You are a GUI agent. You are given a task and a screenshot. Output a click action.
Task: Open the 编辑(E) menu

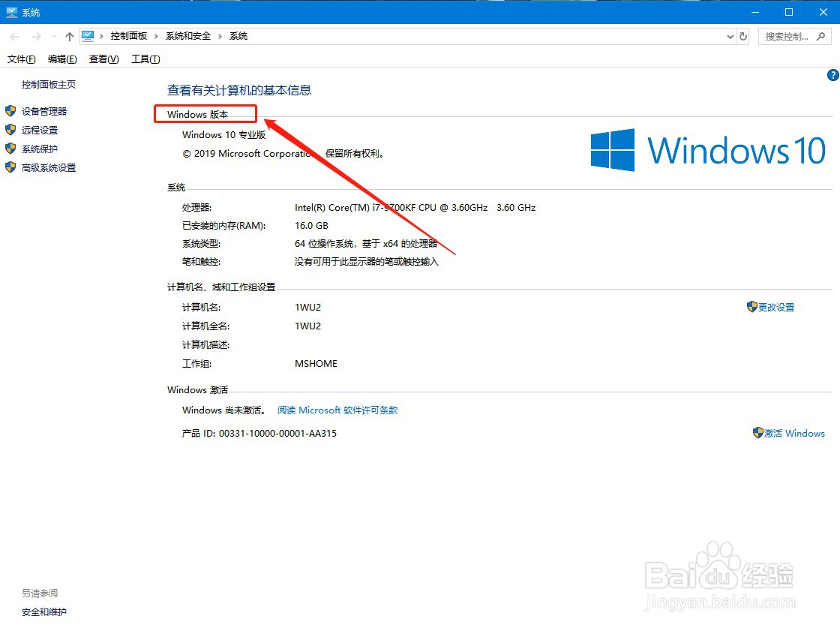click(62, 59)
